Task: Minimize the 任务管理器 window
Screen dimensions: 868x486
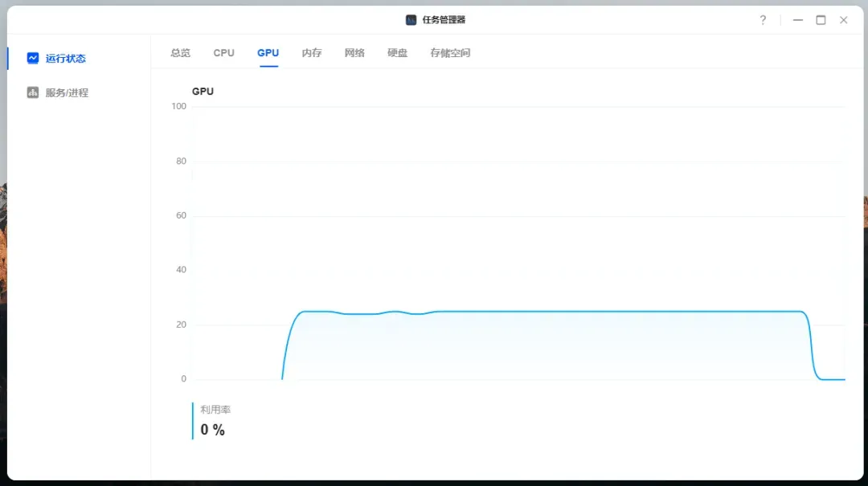Action: click(x=798, y=20)
